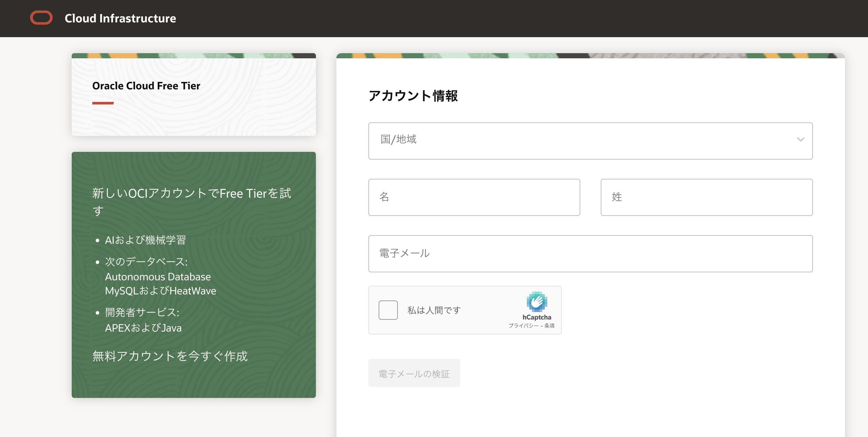Click the 電子メールの検証 verification button
The width and height of the screenshot is (868, 437).
[414, 373]
